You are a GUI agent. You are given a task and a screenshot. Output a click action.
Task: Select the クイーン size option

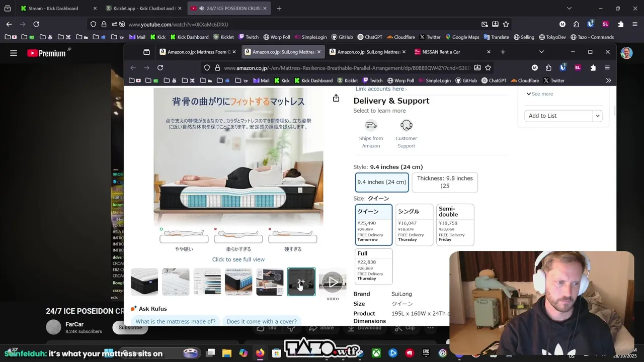point(374,225)
